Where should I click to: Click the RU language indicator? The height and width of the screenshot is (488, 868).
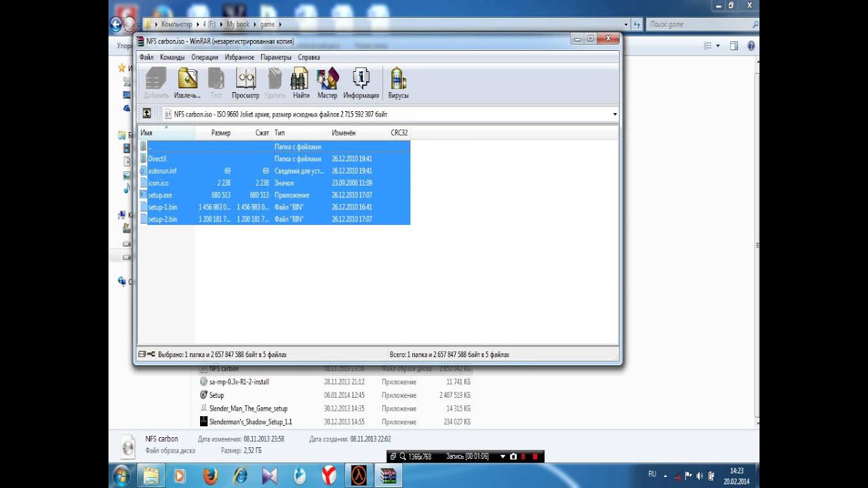point(652,474)
